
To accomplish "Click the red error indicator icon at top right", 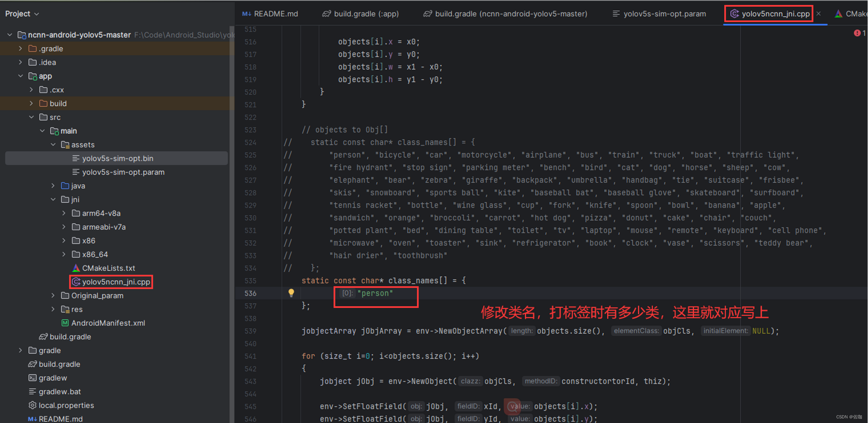I will 857,33.
